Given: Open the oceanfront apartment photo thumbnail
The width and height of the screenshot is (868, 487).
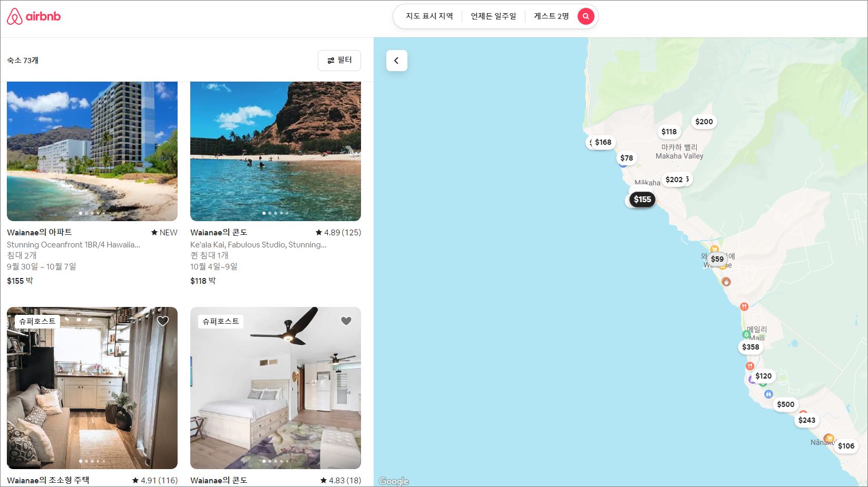Looking at the screenshot, I should point(92,151).
